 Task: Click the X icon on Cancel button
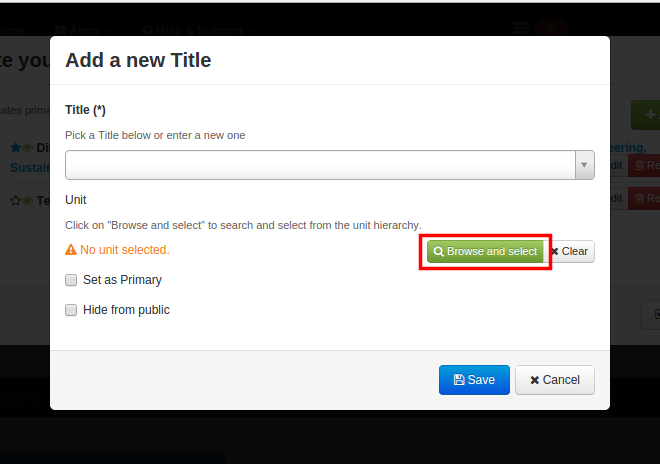535,380
